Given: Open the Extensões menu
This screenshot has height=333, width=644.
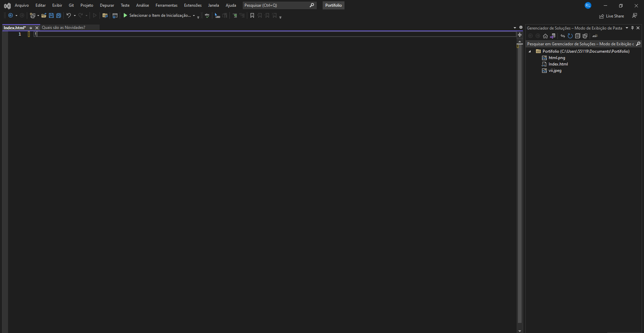Looking at the screenshot, I should click(193, 5).
